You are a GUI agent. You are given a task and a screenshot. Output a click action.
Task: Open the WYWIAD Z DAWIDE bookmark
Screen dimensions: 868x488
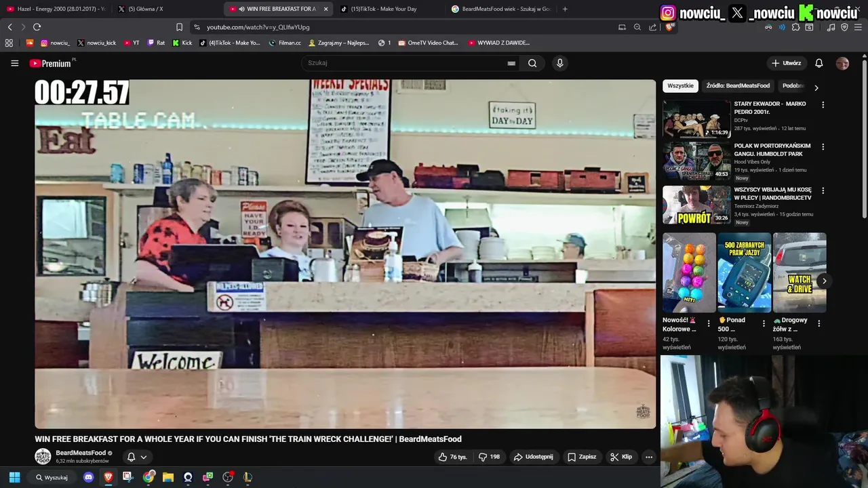[x=499, y=43]
